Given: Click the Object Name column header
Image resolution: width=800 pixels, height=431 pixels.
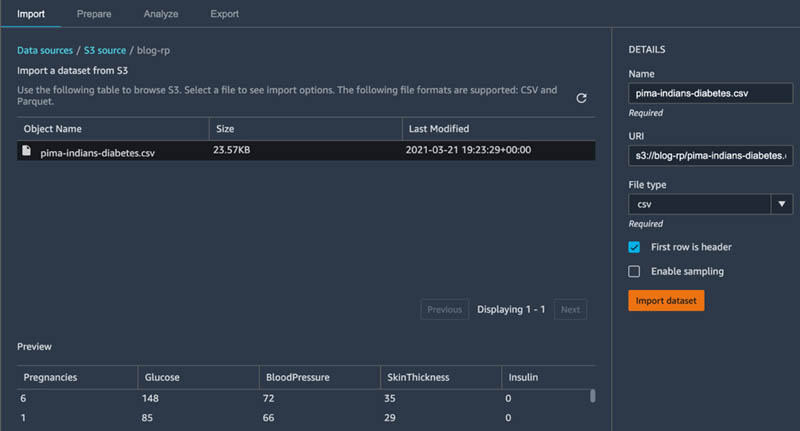Looking at the screenshot, I should [x=53, y=129].
